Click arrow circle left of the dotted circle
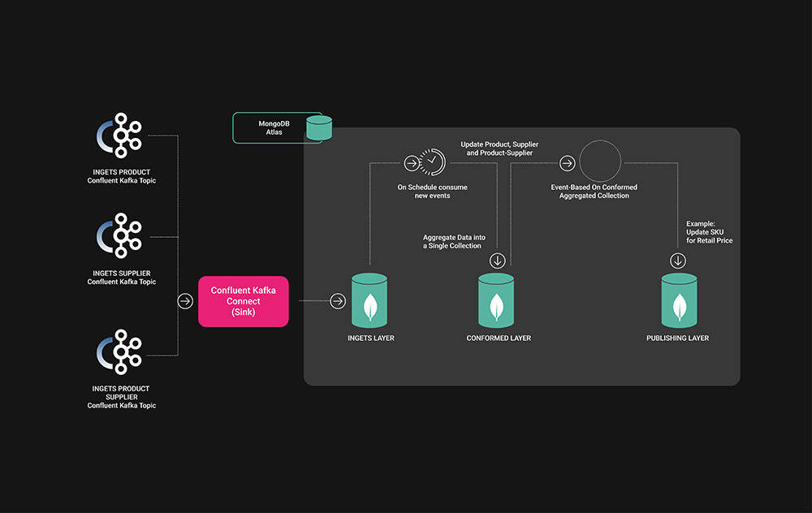The height and width of the screenshot is (513, 812). (x=568, y=164)
